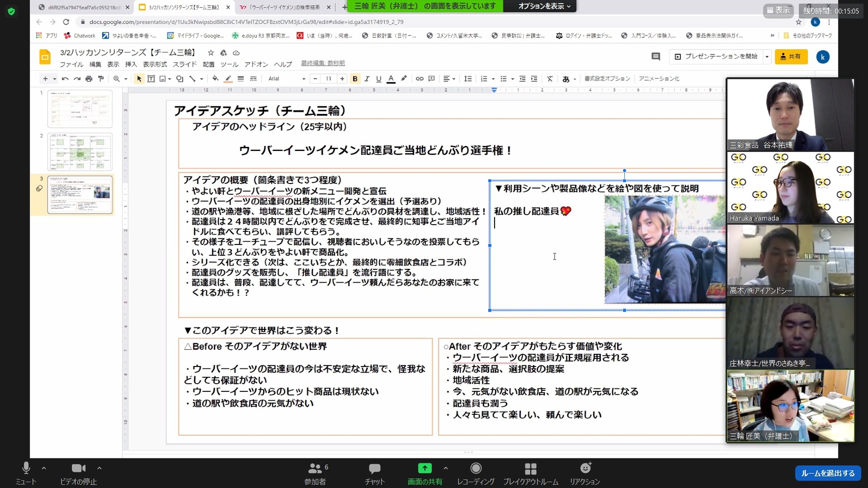
Task: Open the スライド menu
Action: [x=185, y=65]
